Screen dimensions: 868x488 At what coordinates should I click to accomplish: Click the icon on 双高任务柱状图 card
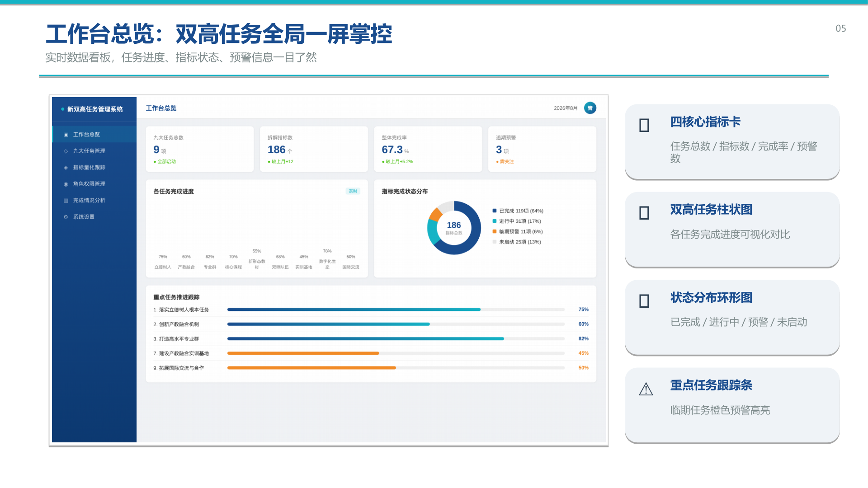click(644, 213)
